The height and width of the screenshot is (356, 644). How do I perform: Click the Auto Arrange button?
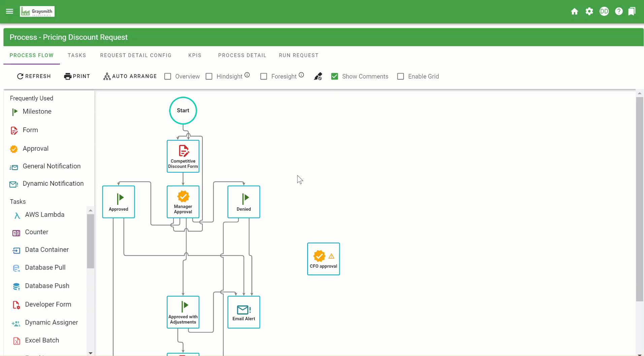coord(130,77)
